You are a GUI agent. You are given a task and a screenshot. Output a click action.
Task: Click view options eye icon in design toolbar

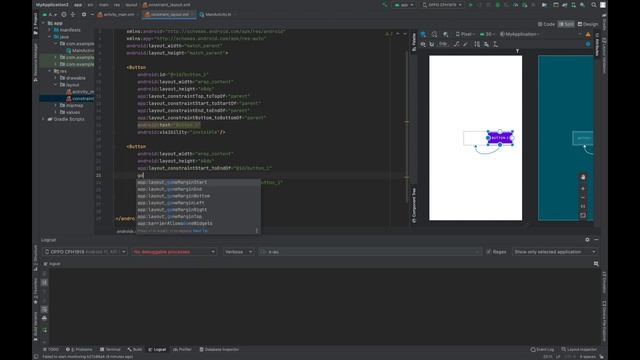point(423,44)
